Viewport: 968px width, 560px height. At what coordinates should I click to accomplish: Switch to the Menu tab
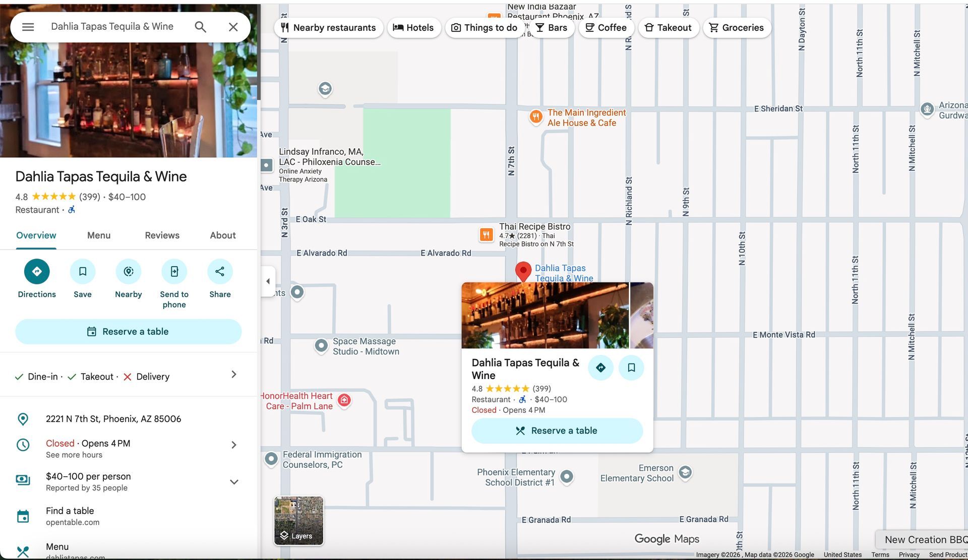click(x=99, y=235)
